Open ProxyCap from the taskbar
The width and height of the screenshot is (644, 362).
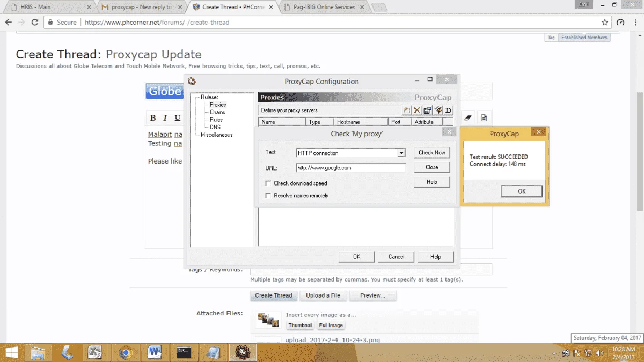pos(243,352)
